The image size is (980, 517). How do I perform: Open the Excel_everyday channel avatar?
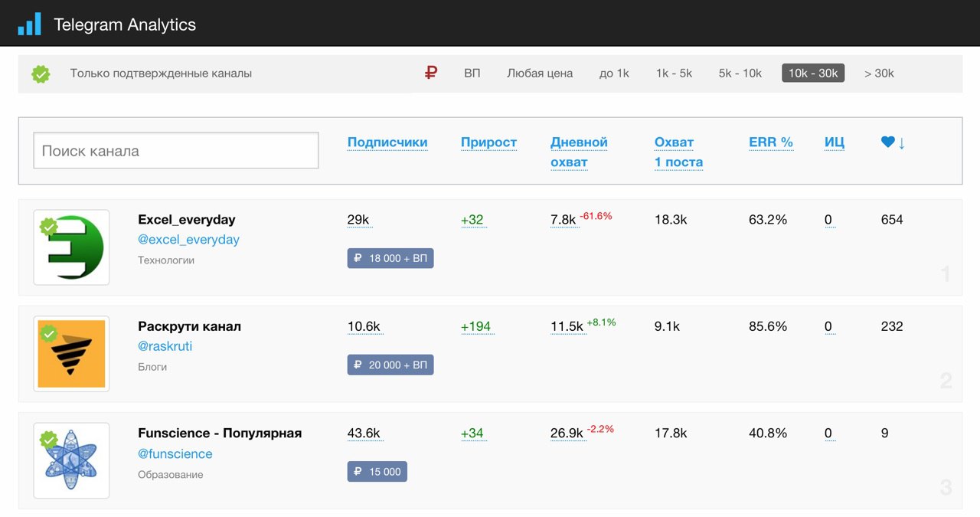point(71,247)
